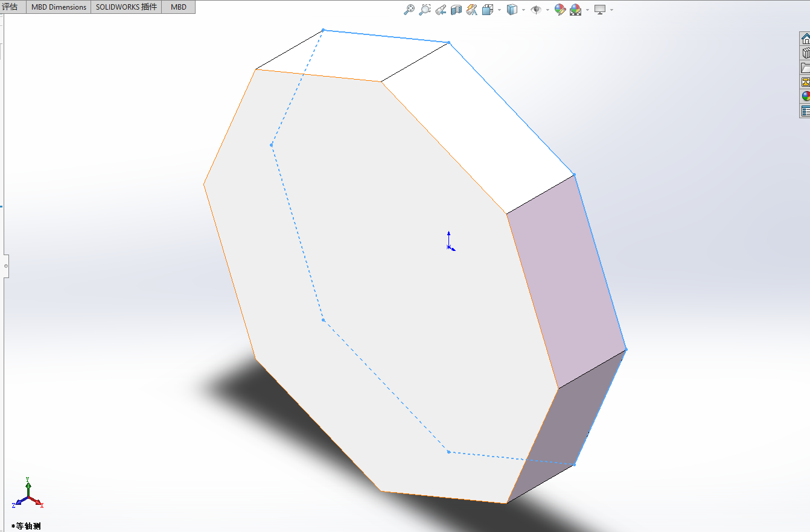810x532 pixels.
Task: Toggle the Display Style mode
Action: coord(512,10)
